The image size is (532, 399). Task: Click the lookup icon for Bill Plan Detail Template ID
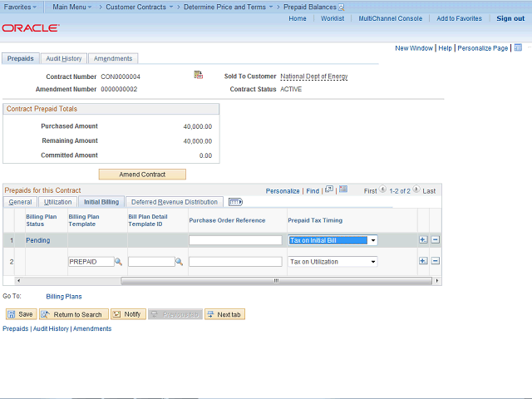179,262
